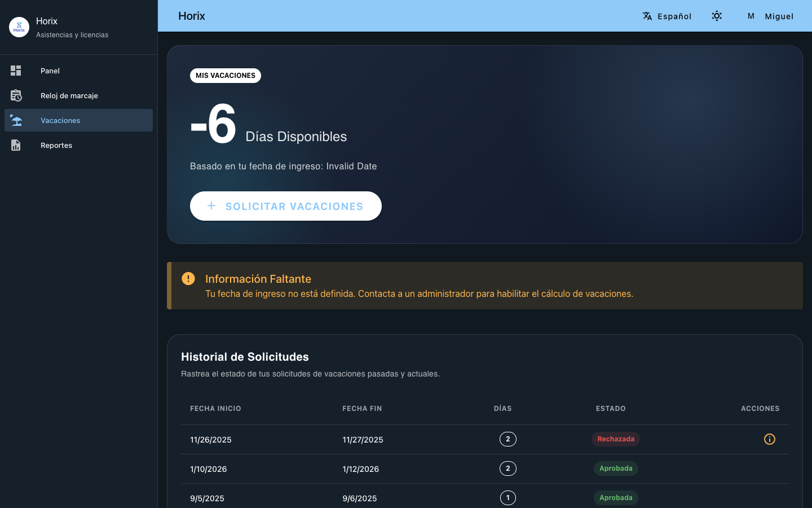Click the Rechazada status chip
Image resolution: width=812 pixels, height=508 pixels.
coord(615,439)
